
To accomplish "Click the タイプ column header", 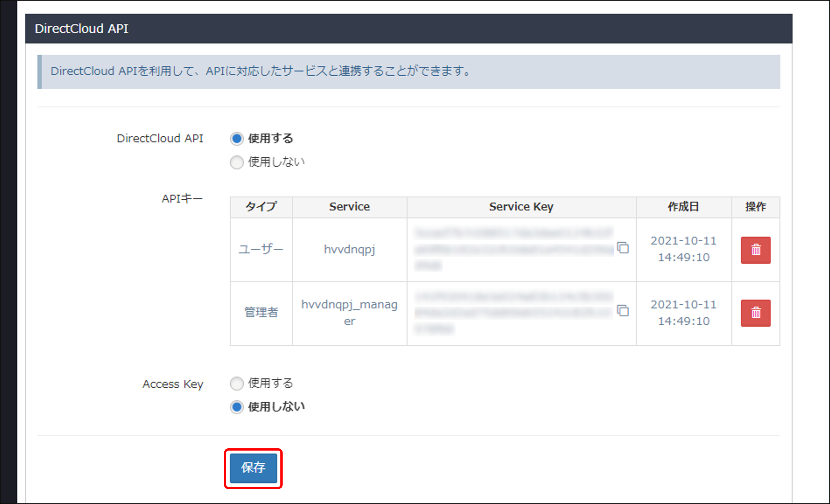I will tap(261, 207).
